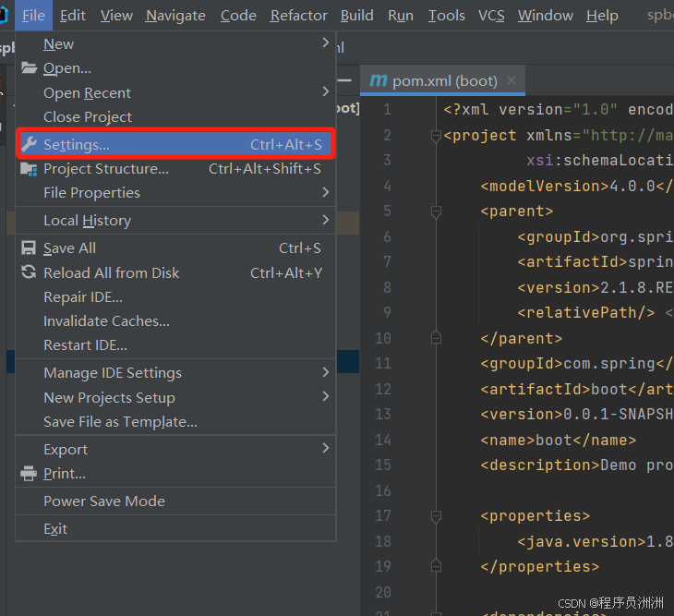Expand the New submenu arrow
Image resolution: width=674 pixels, height=616 pixels.
325,43
